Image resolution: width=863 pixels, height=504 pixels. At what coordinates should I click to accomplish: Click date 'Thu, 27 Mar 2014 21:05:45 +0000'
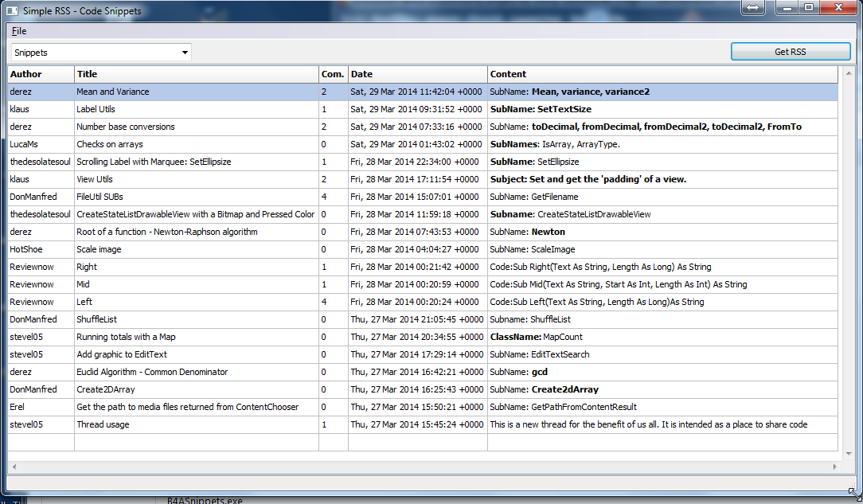click(416, 319)
